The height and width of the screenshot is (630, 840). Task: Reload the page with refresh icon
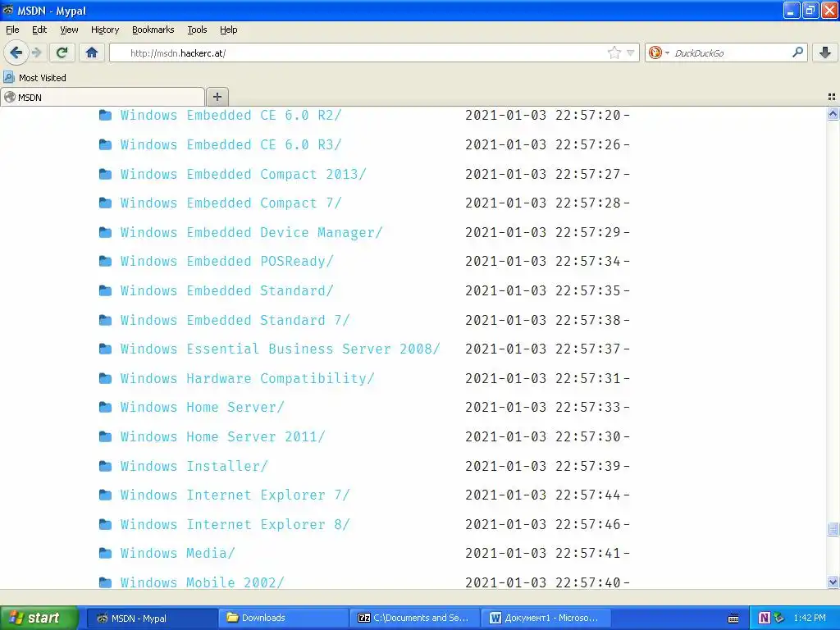click(x=62, y=52)
